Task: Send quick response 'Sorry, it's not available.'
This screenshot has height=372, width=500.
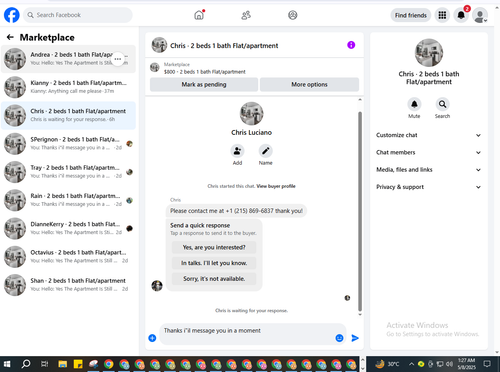Action: click(214, 279)
